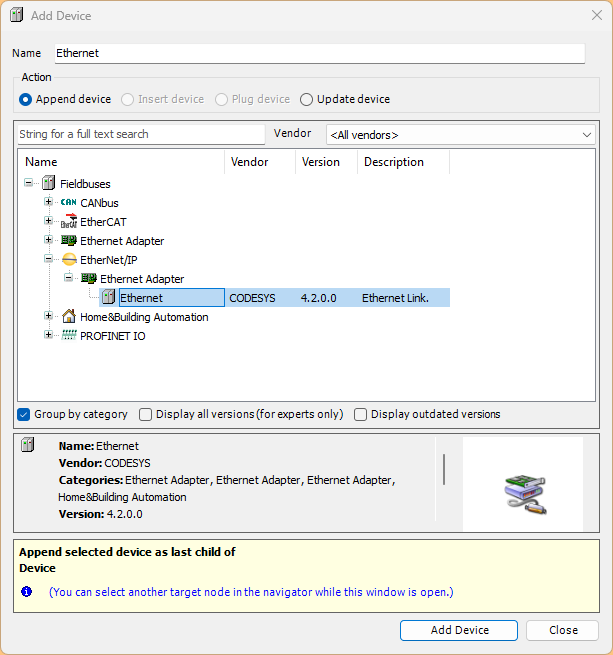
Task: Uncheck Group by category
Action: click(24, 414)
